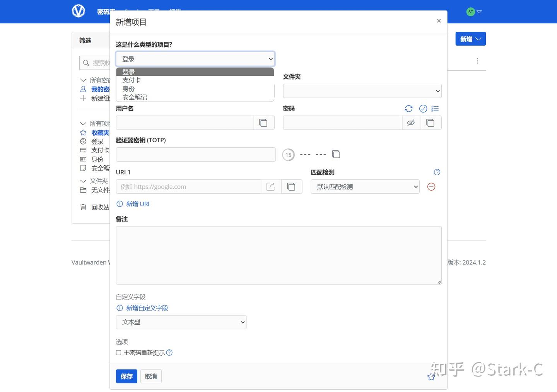
Task: Open the 文件夹 dropdown
Action: click(x=362, y=91)
